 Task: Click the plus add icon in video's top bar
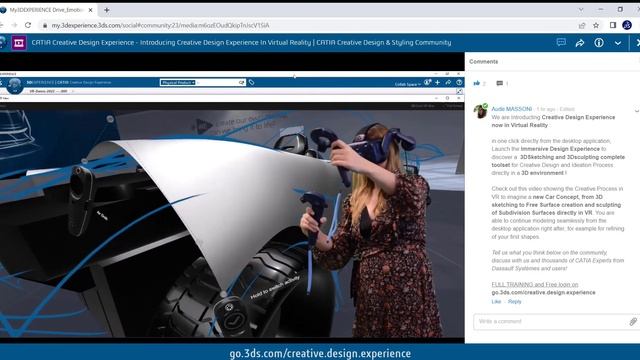click(437, 82)
